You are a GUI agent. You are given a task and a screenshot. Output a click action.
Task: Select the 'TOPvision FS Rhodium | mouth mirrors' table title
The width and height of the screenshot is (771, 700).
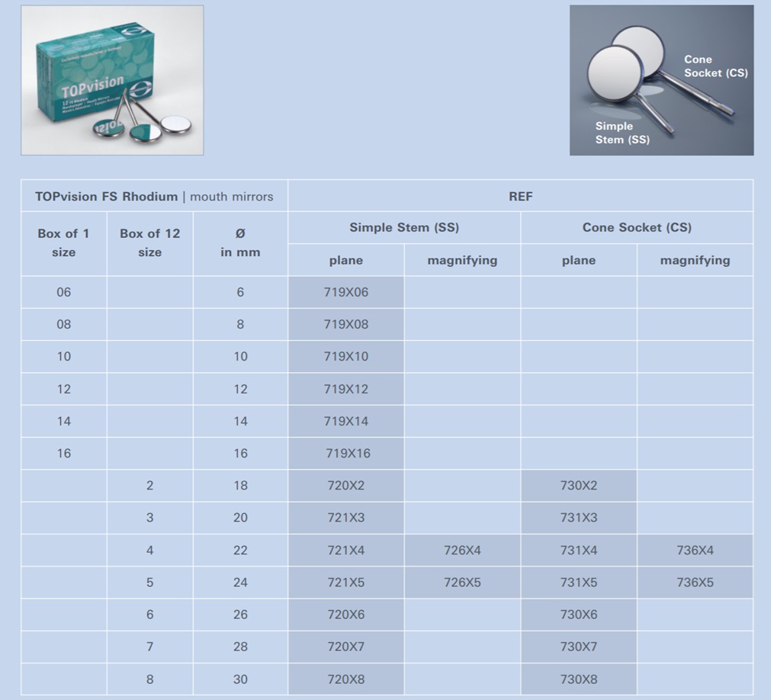(154, 197)
